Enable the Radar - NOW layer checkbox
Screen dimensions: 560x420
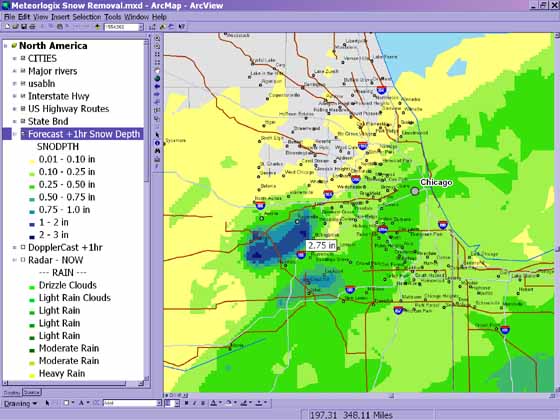[x=23, y=260]
